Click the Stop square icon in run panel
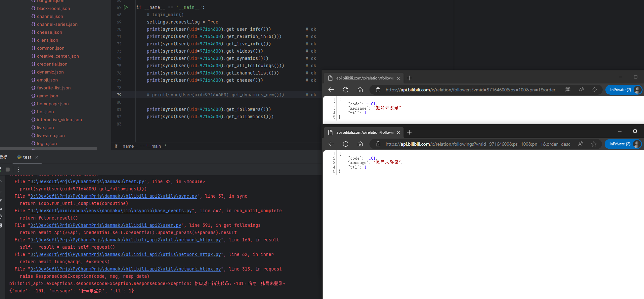Screen dimensions: 644x299 (8, 170)
